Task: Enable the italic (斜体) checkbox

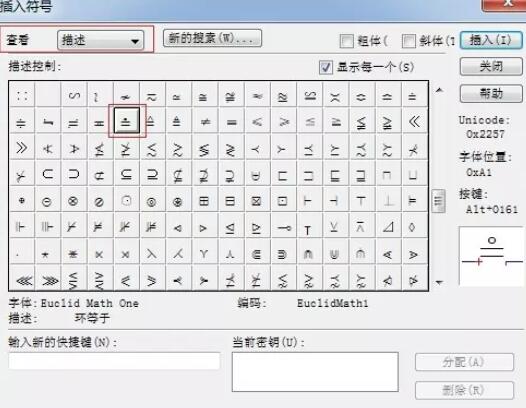Action: pyautogui.click(x=409, y=41)
